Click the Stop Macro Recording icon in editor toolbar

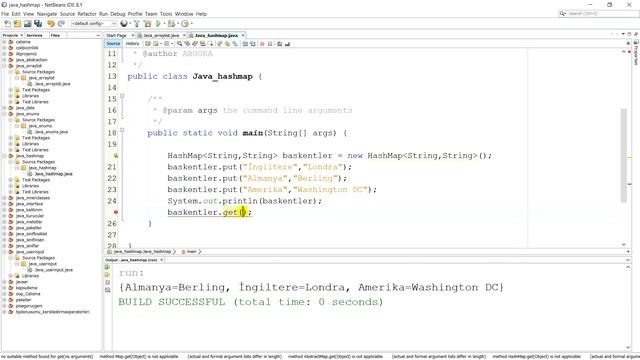click(x=270, y=44)
